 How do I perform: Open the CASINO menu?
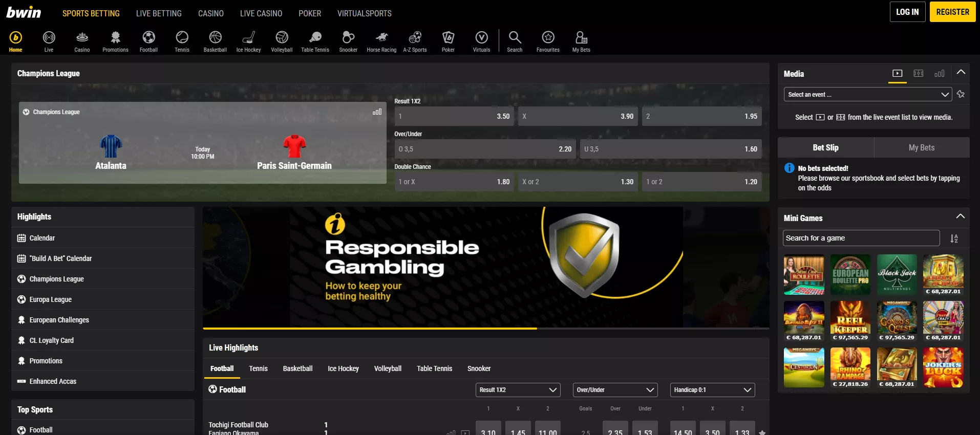point(211,13)
